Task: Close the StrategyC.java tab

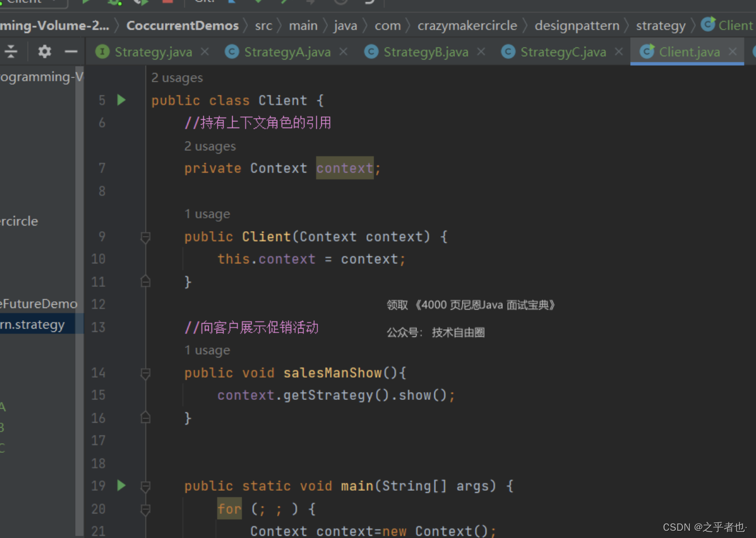Action: (x=618, y=52)
